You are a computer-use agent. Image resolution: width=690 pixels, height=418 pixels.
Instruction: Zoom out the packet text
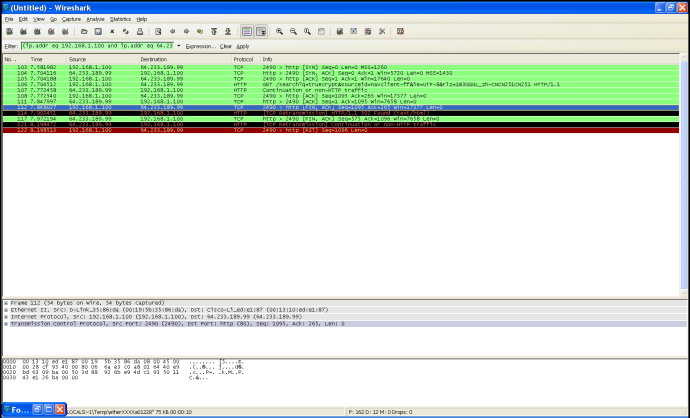coord(294,32)
